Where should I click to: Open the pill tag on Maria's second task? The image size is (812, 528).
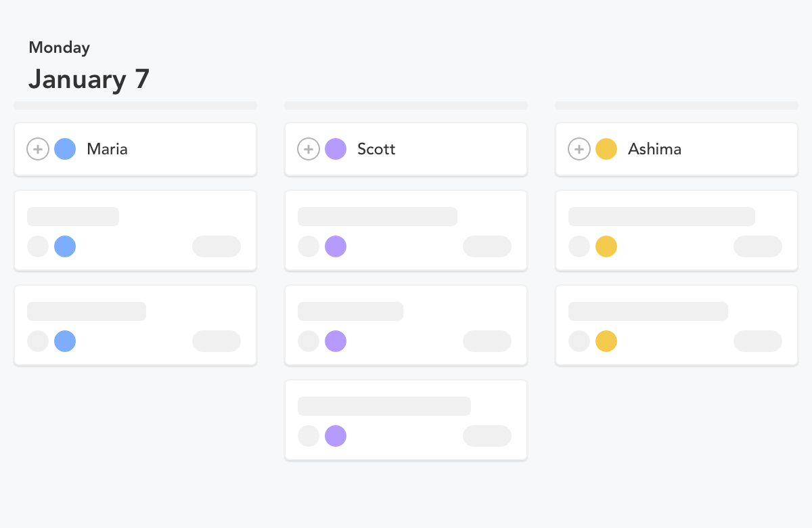point(217,341)
